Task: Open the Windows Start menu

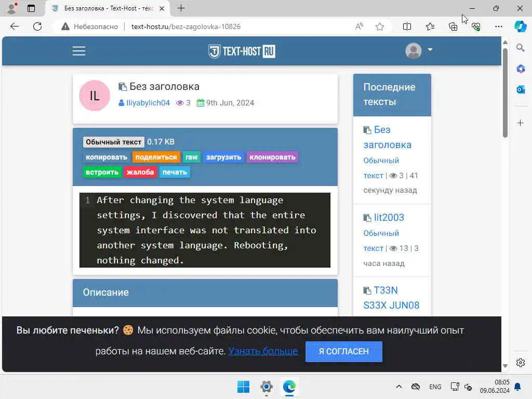Action: (243, 387)
